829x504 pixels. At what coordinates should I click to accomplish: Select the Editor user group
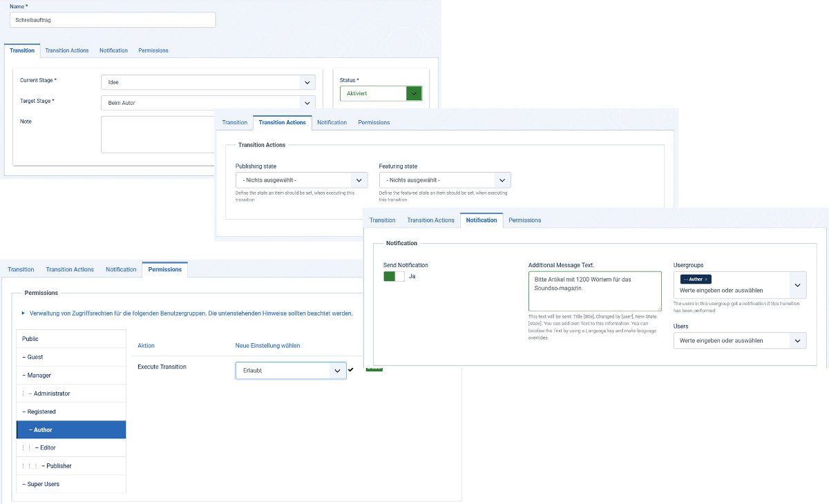(71, 447)
